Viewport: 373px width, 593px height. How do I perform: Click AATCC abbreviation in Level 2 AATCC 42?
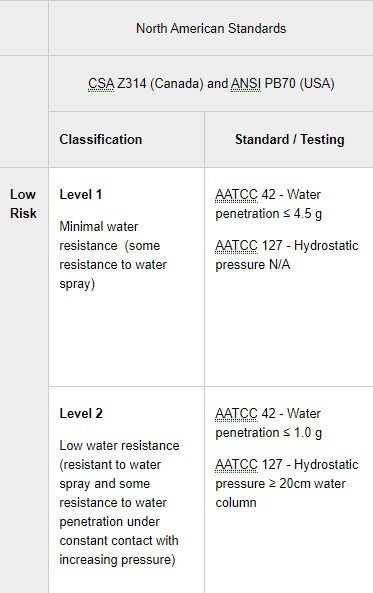coord(236,413)
